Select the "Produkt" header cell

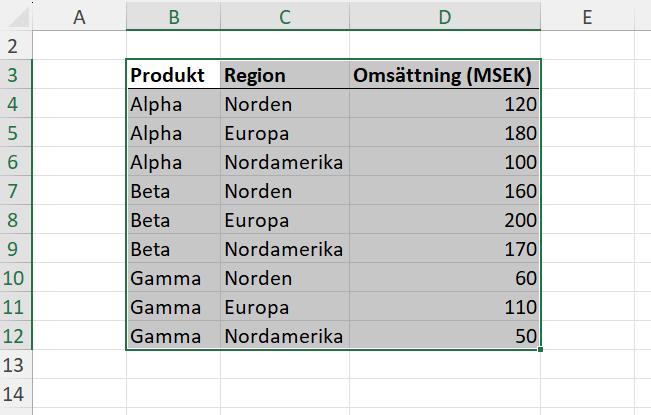[x=174, y=76]
